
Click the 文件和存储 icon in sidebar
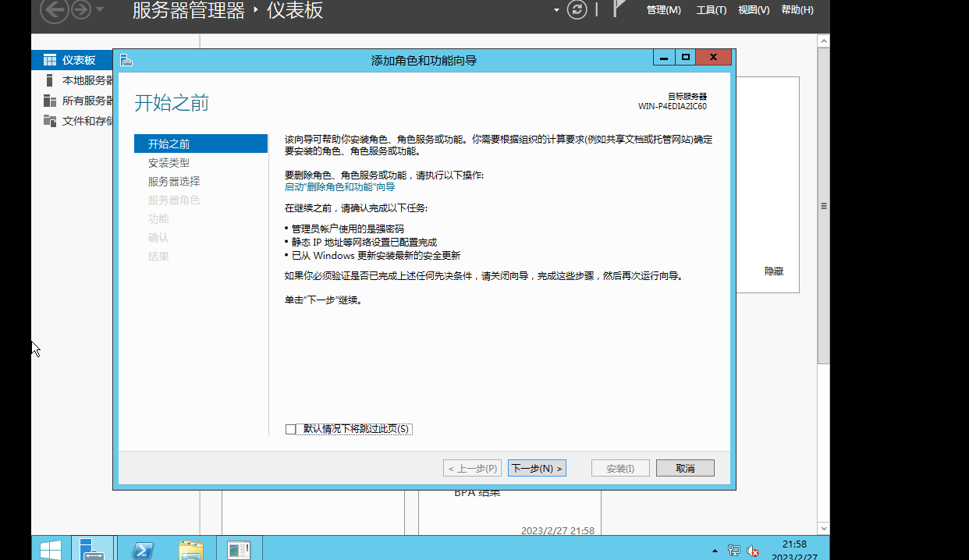click(x=50, y=121)
